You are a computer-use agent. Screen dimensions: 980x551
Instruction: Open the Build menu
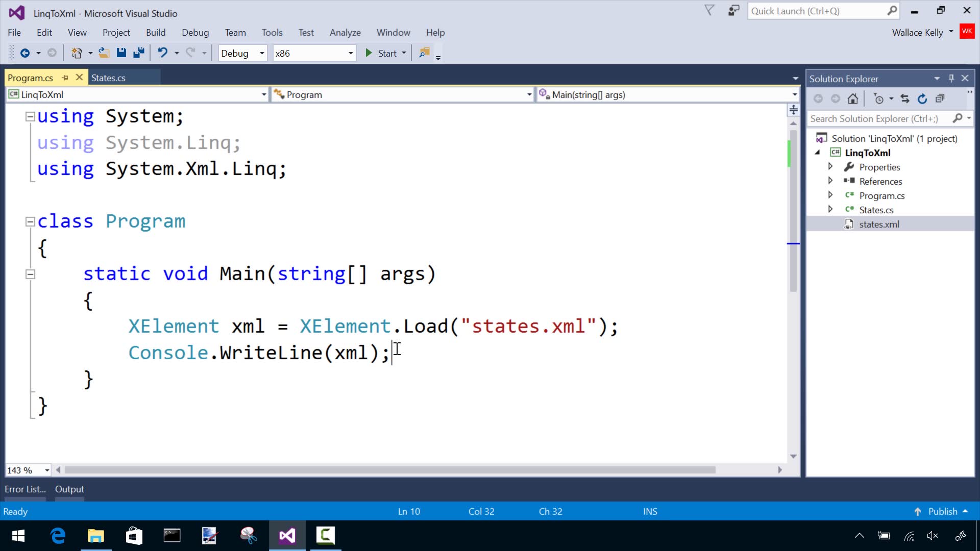pos(155,33)
